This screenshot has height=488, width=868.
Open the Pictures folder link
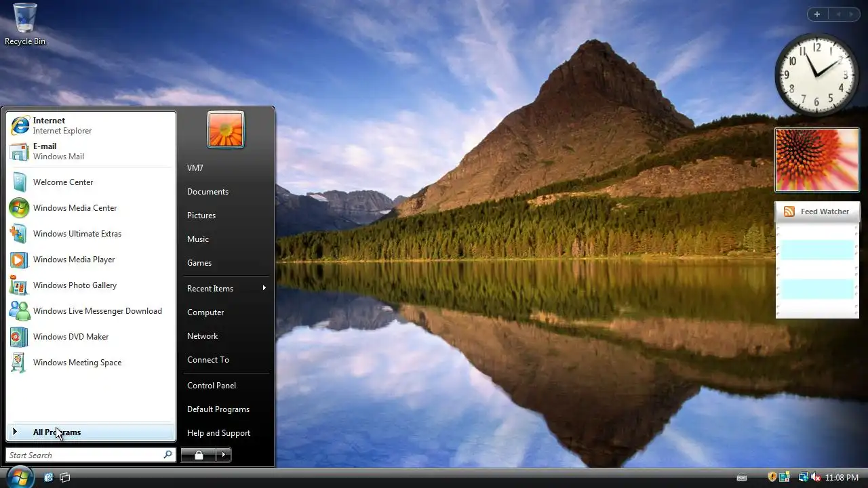226,216
